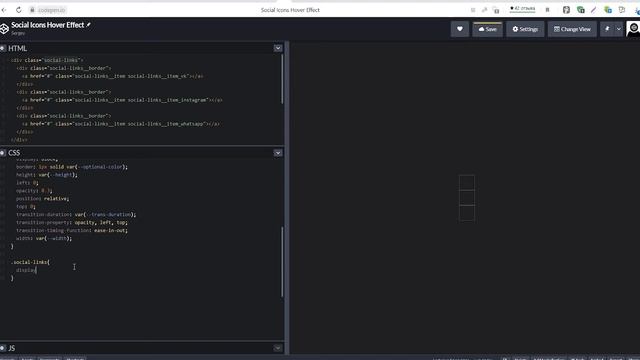Open the bookmark icon in browser toolbar
This screenshot has height=360, width=640.
coord(547,10)
